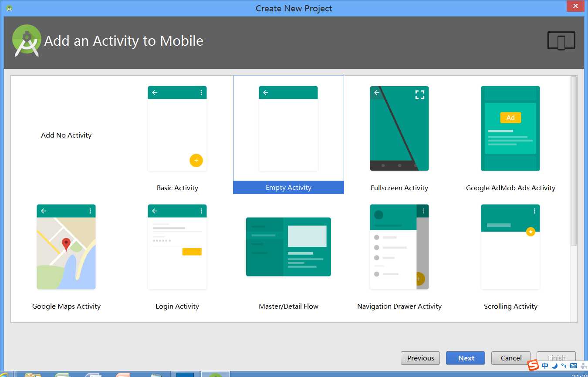Toggle the moon half-width icon on IME bar
This screenshot has height=377, width=588.
(554, 366)
